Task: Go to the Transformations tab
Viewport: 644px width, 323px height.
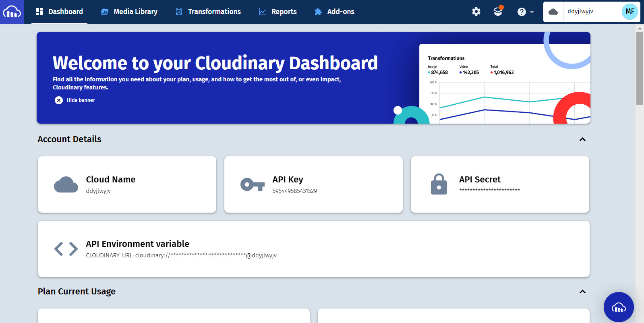Action: click(x=208, y=12)
